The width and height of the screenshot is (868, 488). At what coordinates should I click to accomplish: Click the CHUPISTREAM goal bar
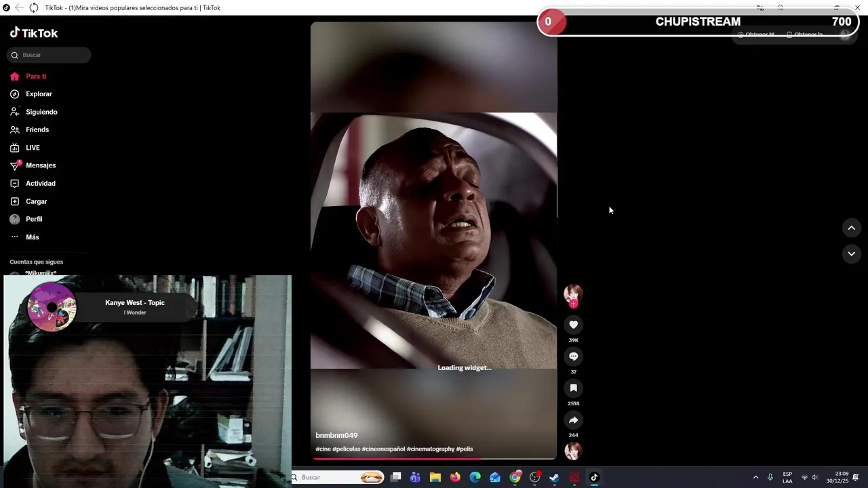[x=697, y=22]
